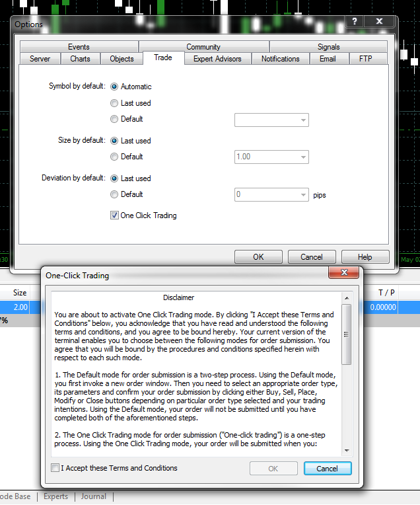Switch to the Signals tab
420x505 pixels.
pyautogui.click(x=328, y=47)
